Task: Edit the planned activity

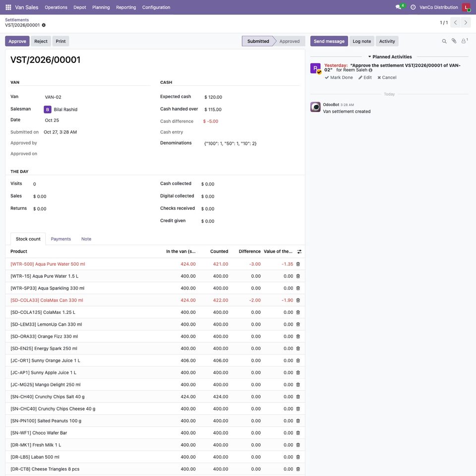Action: pyautogui.click(x=365, y=77)
